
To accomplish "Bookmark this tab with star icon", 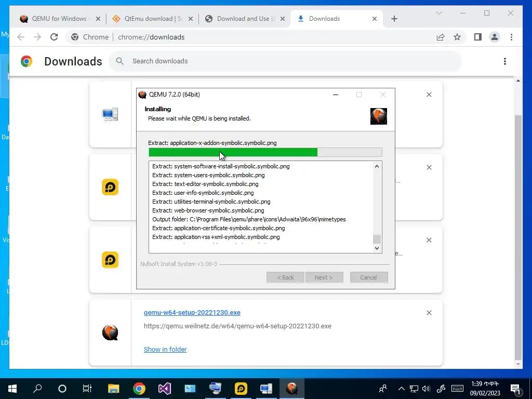I will tap(457, 37).
